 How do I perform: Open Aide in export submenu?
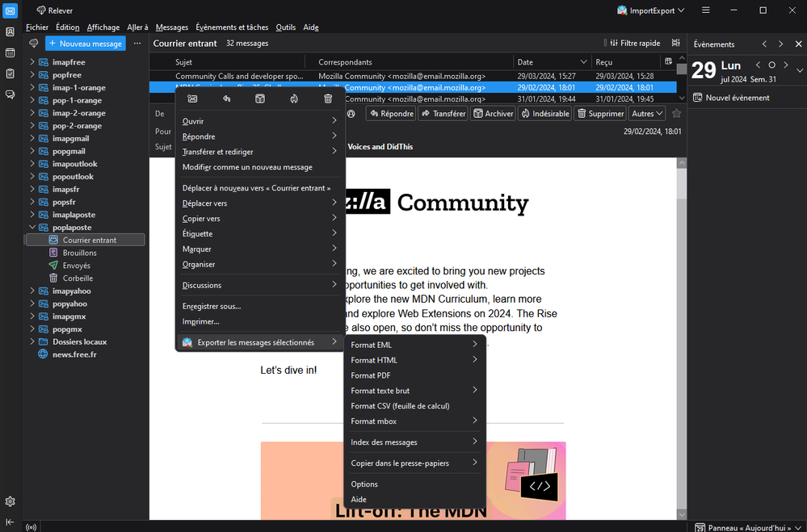(414, 499)
